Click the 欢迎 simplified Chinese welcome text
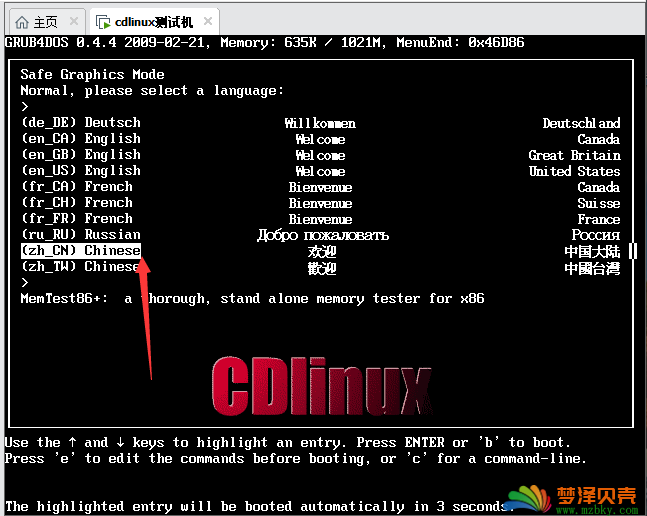The image size is (647, 516). click(x=322, y=251)
